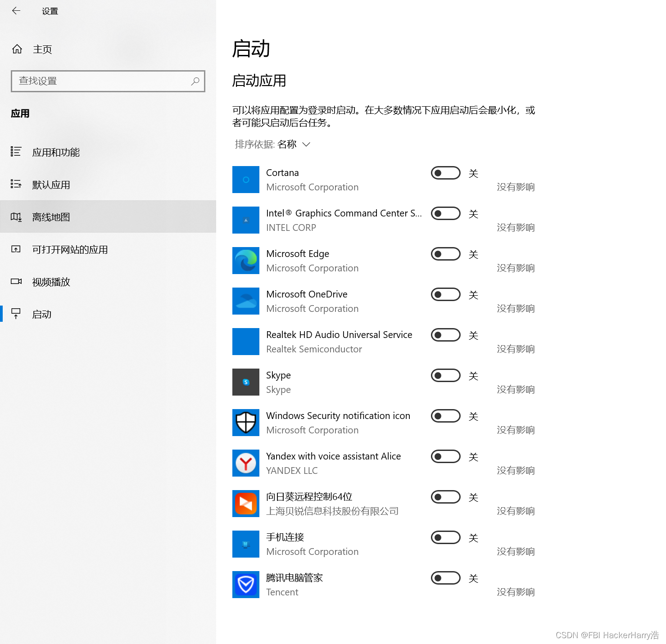The height and width of the screenshot is (644, 666).
Task: Click the Microsoft OneDrive name text
Action: (x=307, y=294)
